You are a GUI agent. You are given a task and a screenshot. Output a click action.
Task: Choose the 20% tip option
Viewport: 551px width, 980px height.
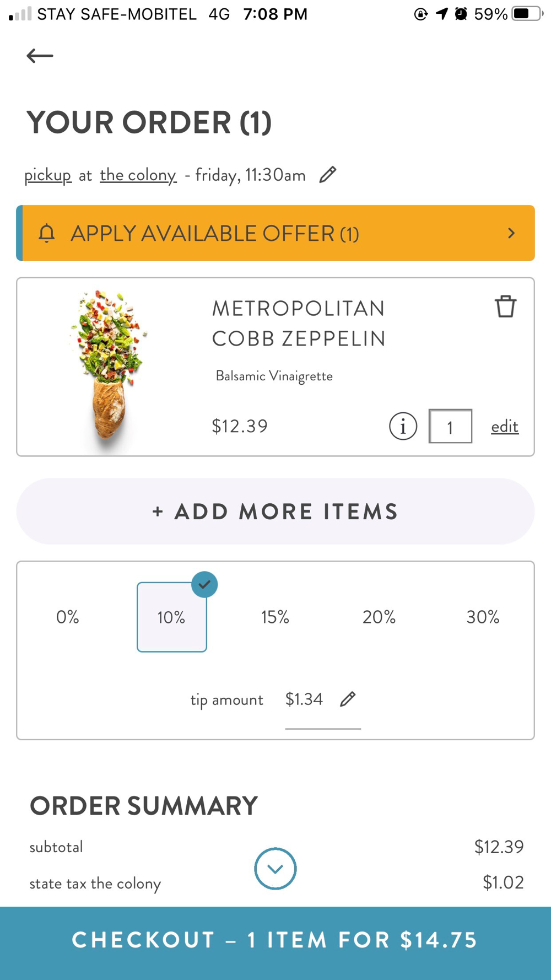tap(379, 617)
